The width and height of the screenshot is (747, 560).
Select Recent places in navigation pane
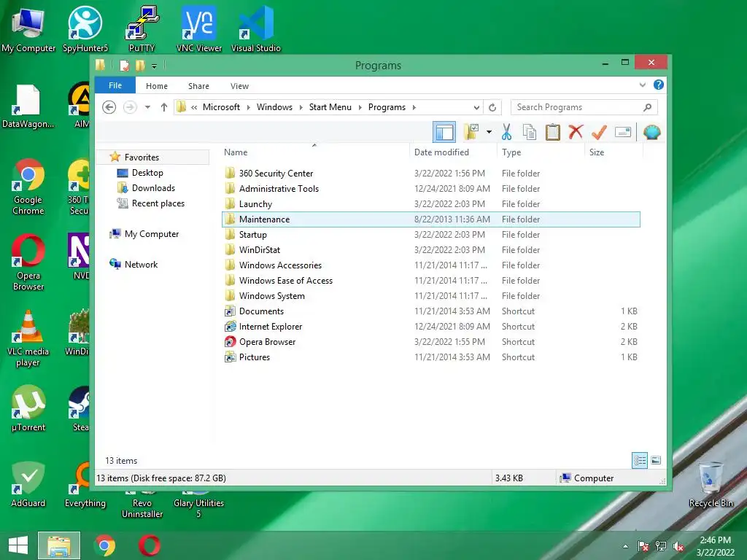pyautogui.click(x=158, y=203)
